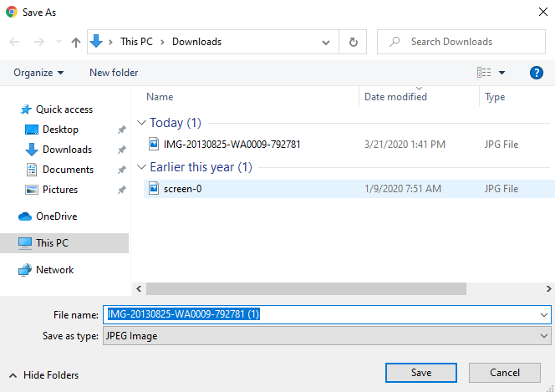Sort by the Date modified column
Image resolution: width=555 pixels, height=392 pixels.
395,97
